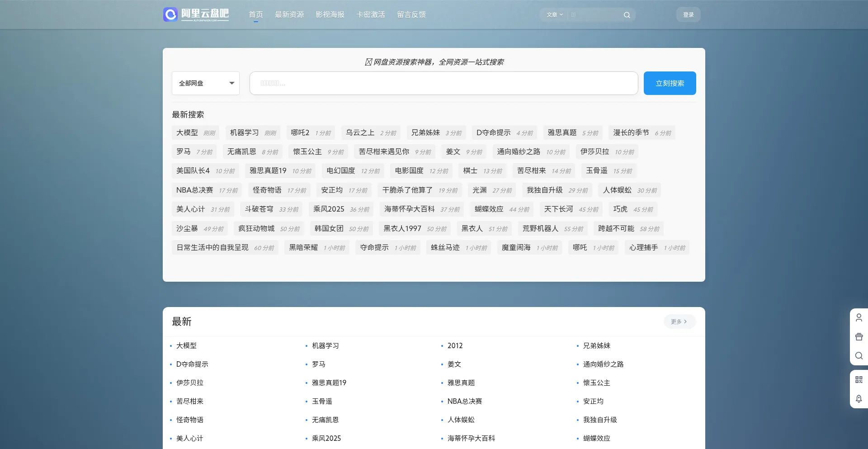This screenshot has width=868, height=449.
Task: Select the 日常生活中的自我呈现 search tag
Action: pos(225,247)
